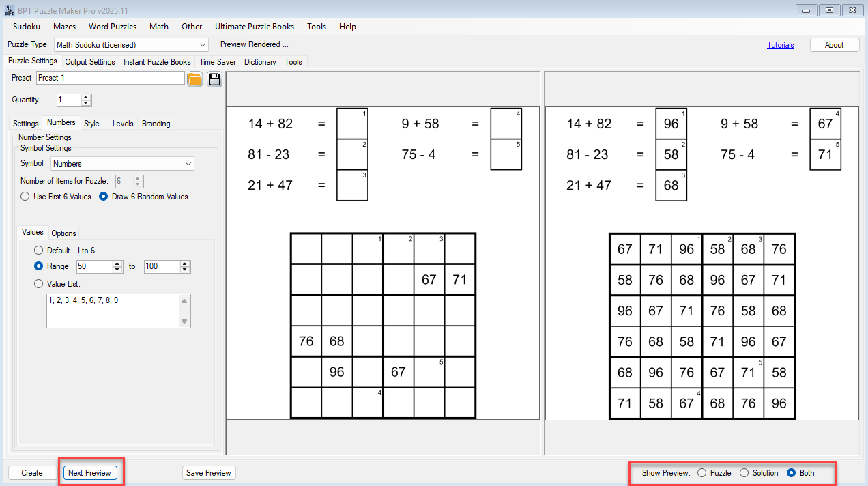Click the range start field showing 50
The width and height of the screenshot is (868, 486).
(x=95, y=267)
